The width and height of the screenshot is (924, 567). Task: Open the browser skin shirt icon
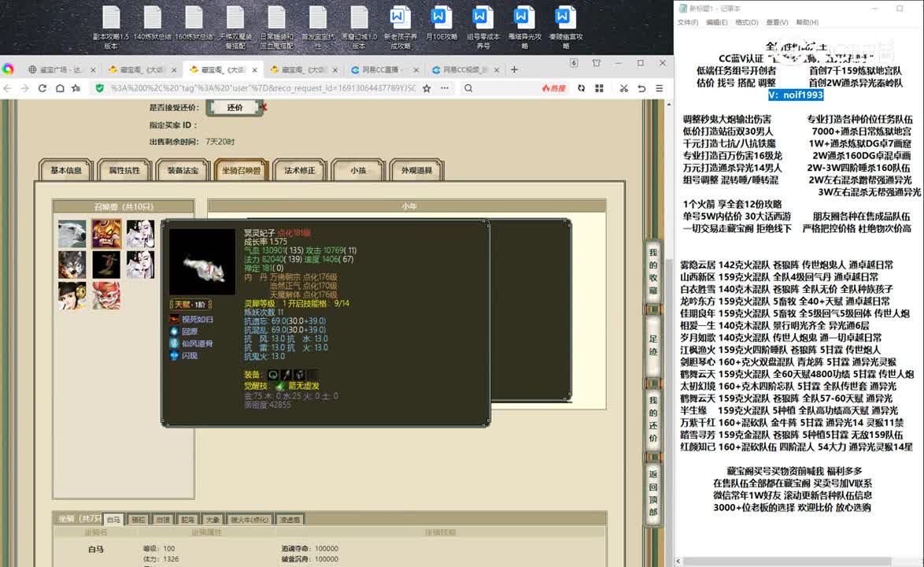(x=597, y=63)
